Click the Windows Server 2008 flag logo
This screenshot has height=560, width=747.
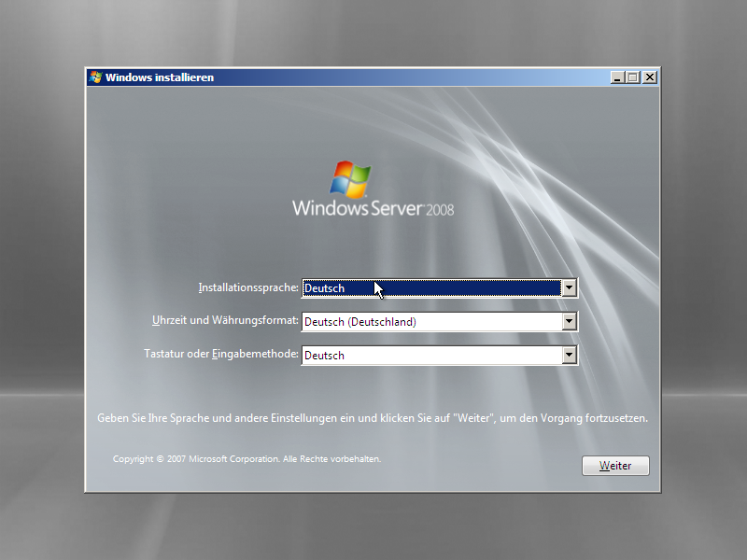[350, 177]
